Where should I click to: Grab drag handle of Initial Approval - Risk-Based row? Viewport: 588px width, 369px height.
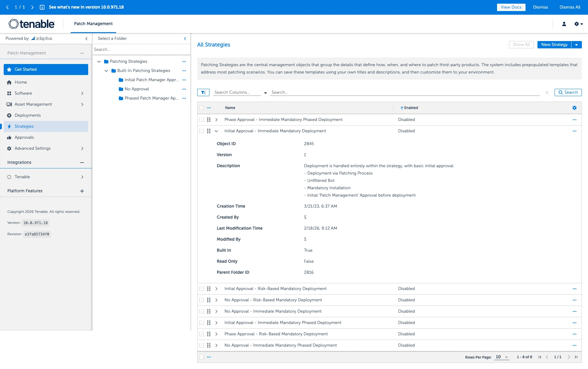[x=209, y=289]
